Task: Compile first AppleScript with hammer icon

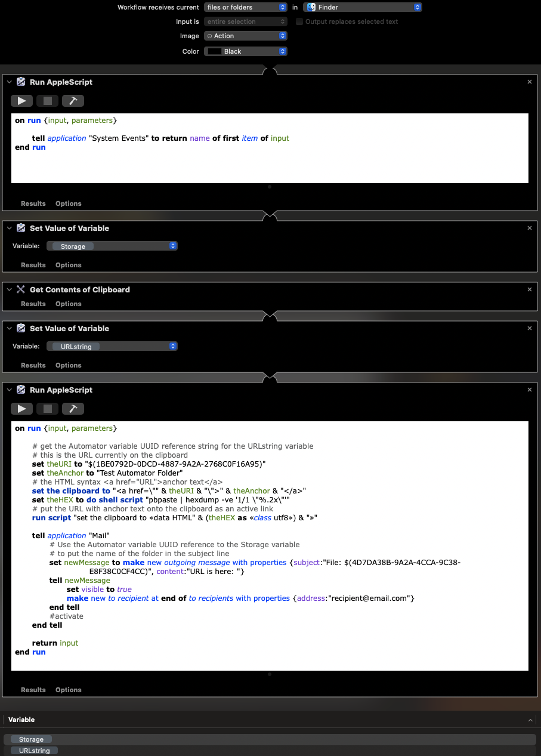Action: click(73, 101)
